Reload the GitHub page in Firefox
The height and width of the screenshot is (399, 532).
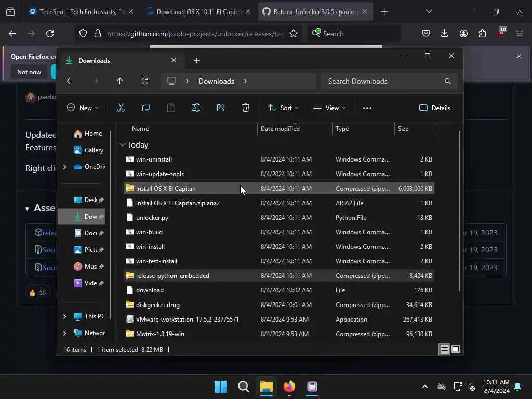click(x=50, y=34)
